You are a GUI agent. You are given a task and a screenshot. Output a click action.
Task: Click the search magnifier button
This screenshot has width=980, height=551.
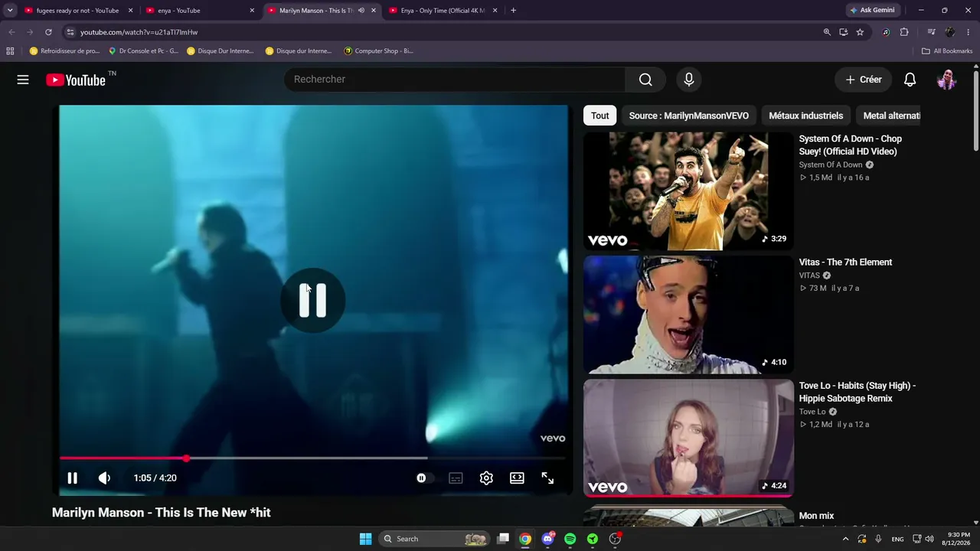click(645, 80)
